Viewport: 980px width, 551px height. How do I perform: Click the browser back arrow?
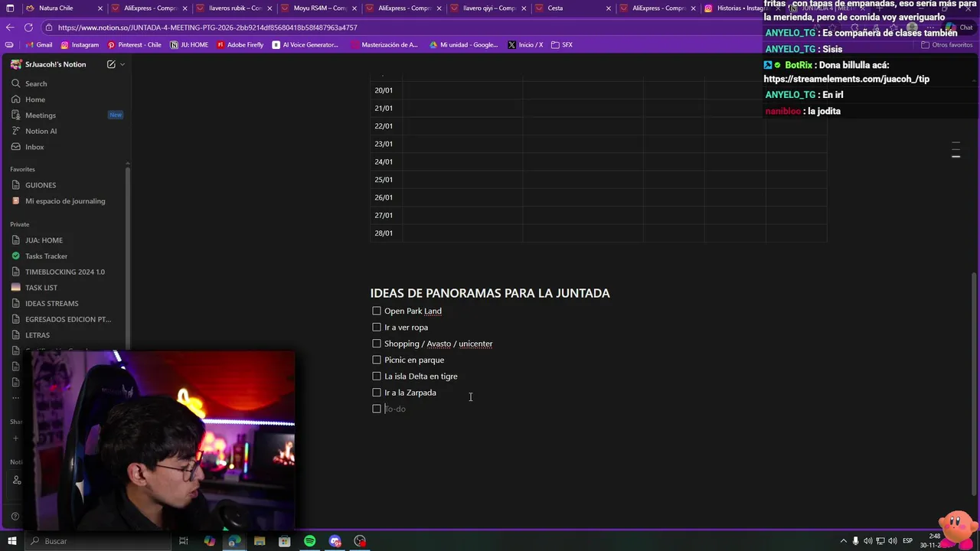coord(10,28)
